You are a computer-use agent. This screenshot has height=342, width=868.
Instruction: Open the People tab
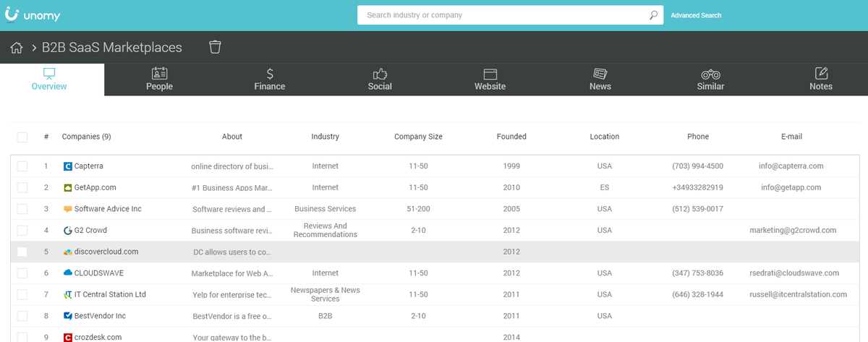pyautogui.click(x=159, y=80)
